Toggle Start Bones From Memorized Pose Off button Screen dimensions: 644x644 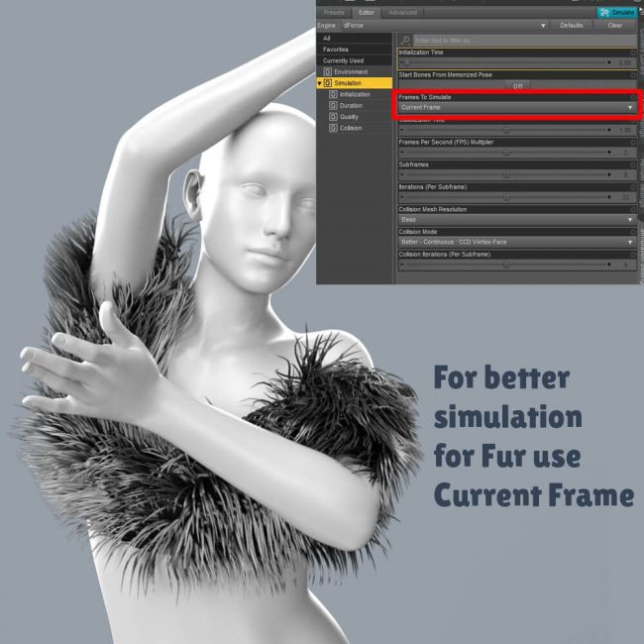coord(516,85)
